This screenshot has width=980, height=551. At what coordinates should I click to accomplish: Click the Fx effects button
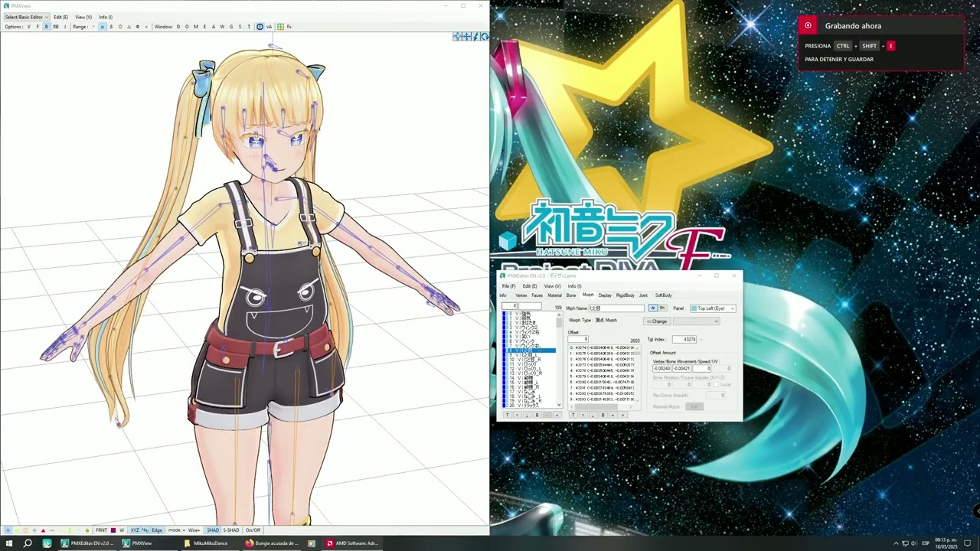pyautogui.click(x=289, y=27)
